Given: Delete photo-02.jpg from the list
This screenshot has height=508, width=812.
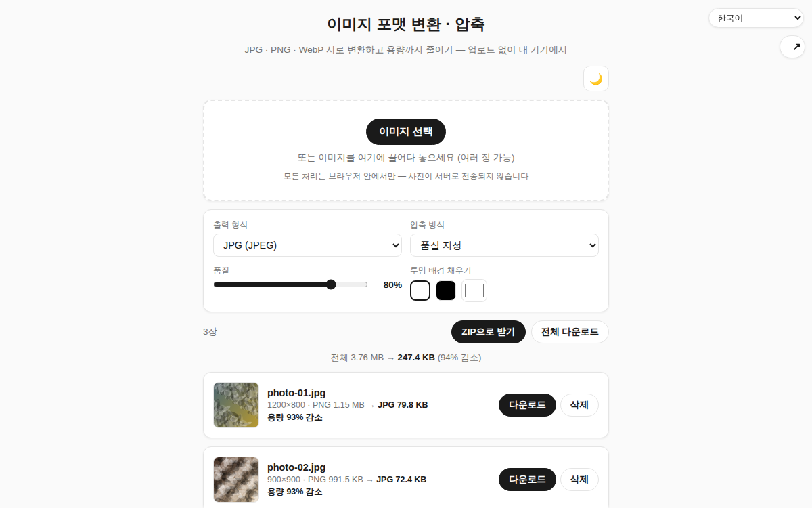Looking at the screenshot, I should point(579,480).
